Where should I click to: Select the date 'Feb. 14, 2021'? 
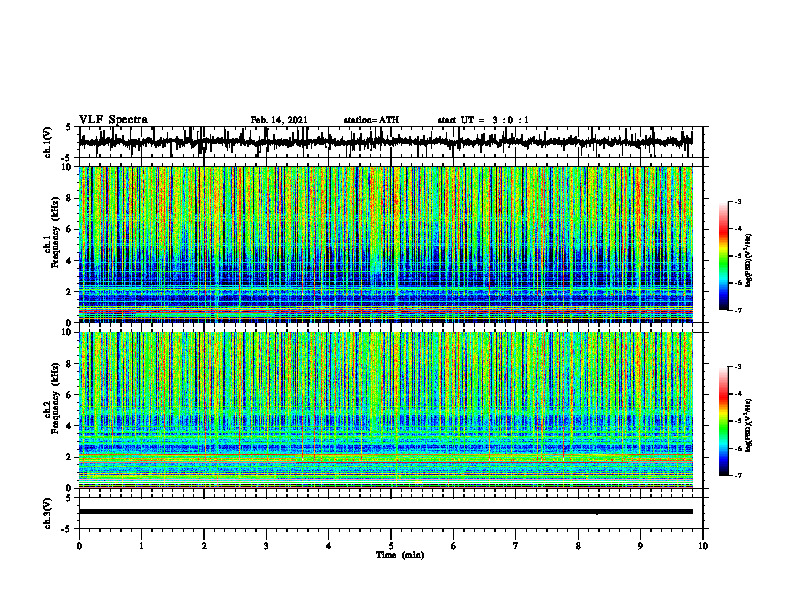point(279,120)
